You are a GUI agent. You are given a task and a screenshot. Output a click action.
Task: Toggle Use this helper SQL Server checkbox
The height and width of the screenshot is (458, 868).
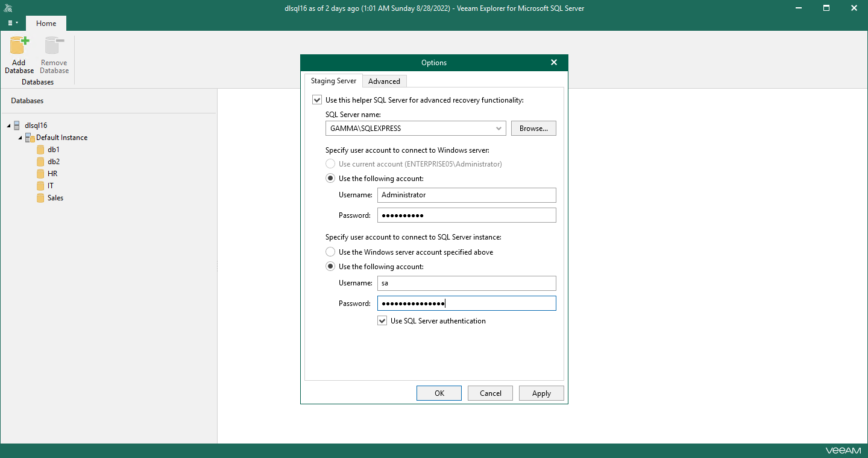317,100
